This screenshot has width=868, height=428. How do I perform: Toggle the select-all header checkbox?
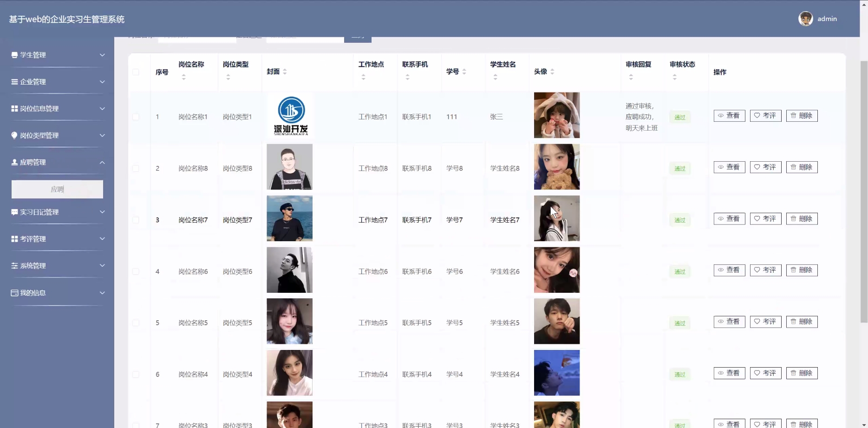point(136,72)
